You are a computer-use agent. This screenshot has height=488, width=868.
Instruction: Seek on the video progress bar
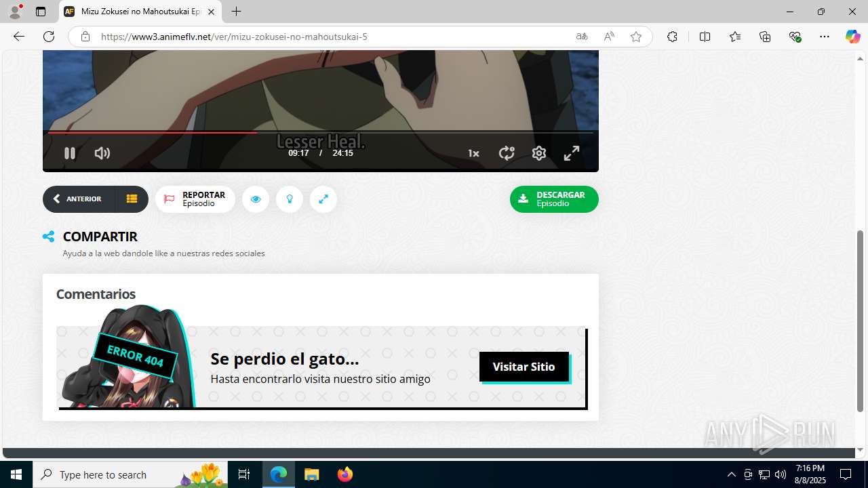point(320,132)
